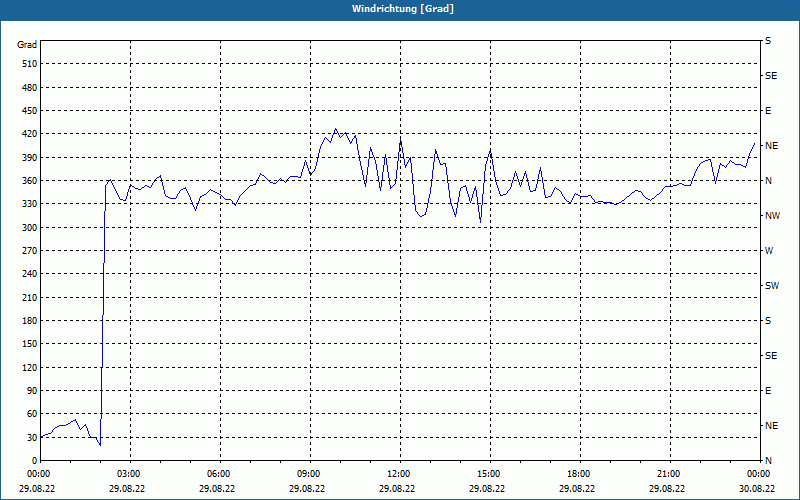800x500 pixels.
Task: Click the 29.08.22 date under 12:00
Action: [397, 488]
